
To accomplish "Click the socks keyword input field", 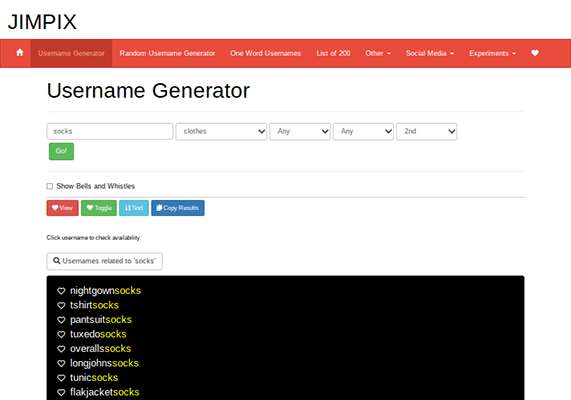I will 110,132.
